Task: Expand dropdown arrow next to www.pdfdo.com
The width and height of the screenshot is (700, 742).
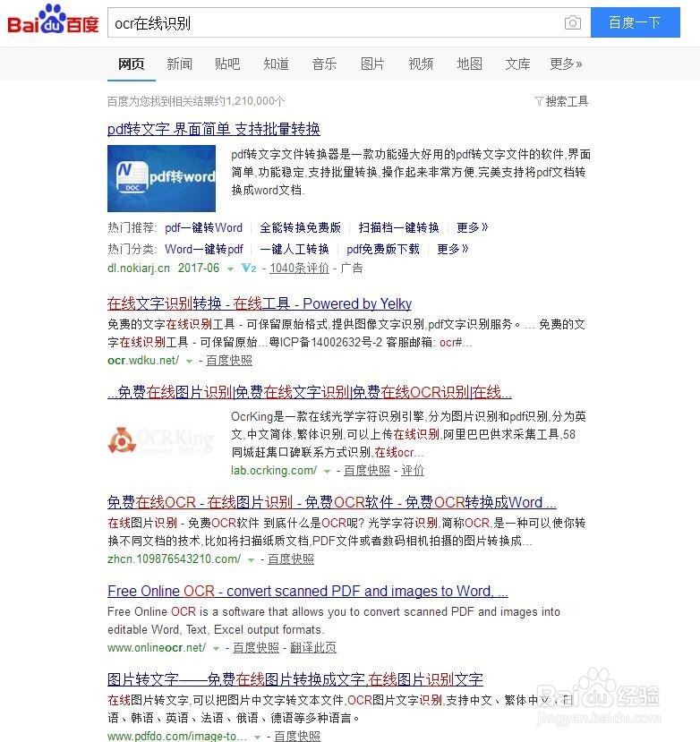Action: [x=257, y=737]
